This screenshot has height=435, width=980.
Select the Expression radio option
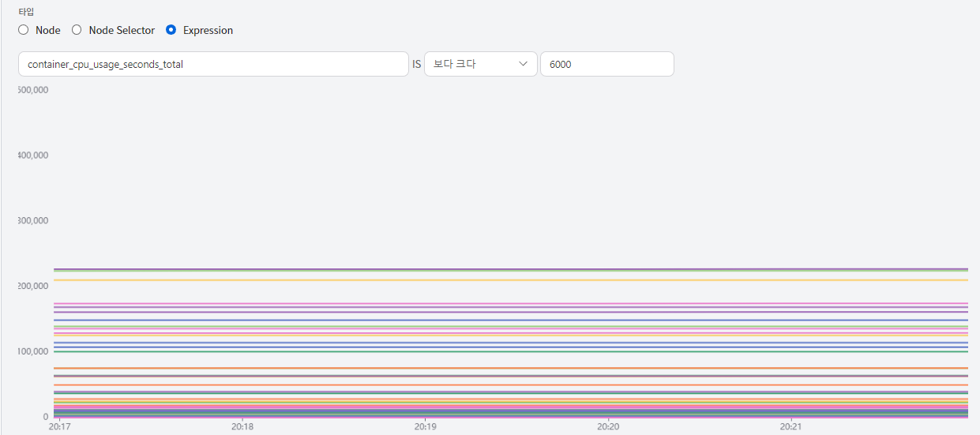click(x=171, y=30)
